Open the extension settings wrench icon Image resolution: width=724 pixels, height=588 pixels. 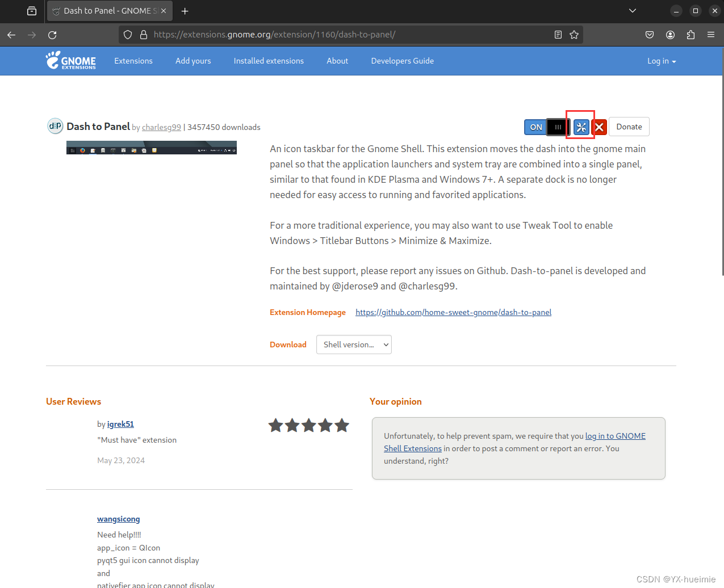point(581,127)
